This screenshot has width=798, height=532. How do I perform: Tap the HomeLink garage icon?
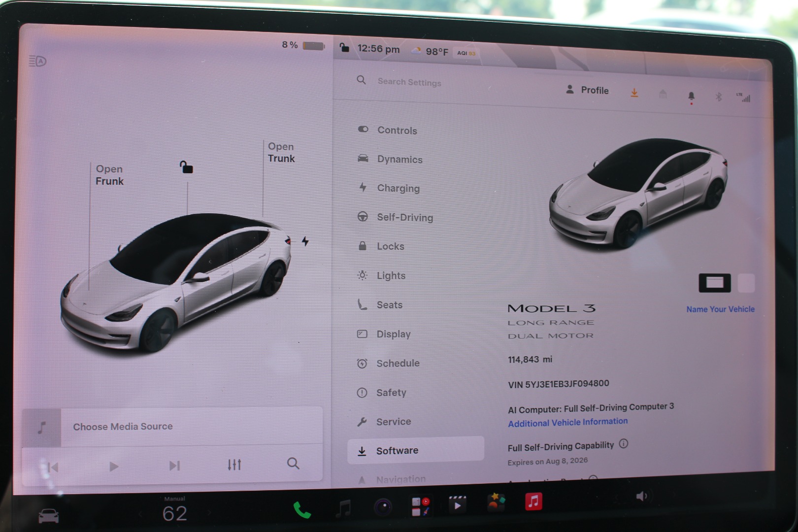(x=663, y=94)
